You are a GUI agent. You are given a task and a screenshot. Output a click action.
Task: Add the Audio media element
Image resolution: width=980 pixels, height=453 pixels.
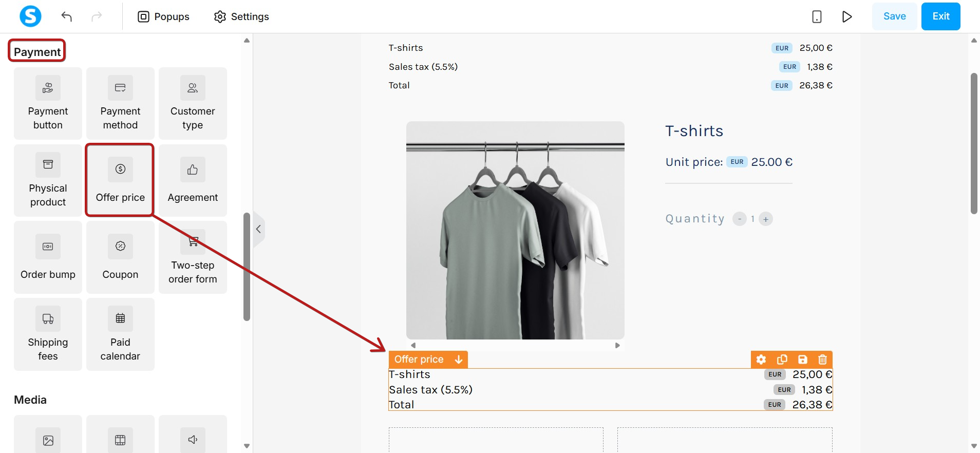(x=193, y=435)
